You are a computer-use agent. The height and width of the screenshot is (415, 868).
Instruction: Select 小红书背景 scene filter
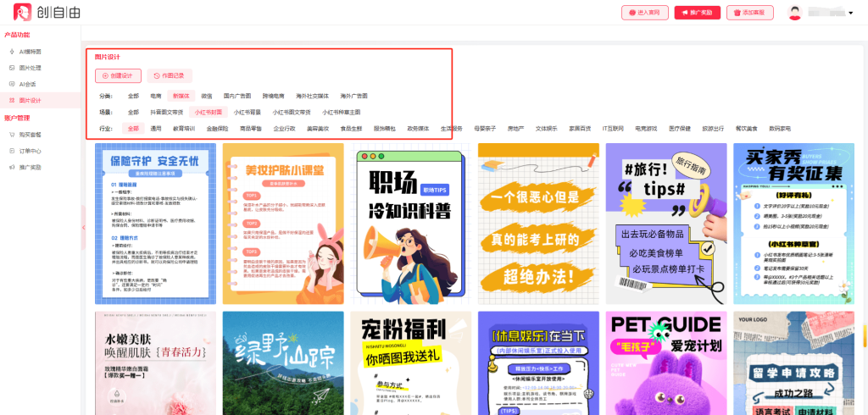point(247,112)
